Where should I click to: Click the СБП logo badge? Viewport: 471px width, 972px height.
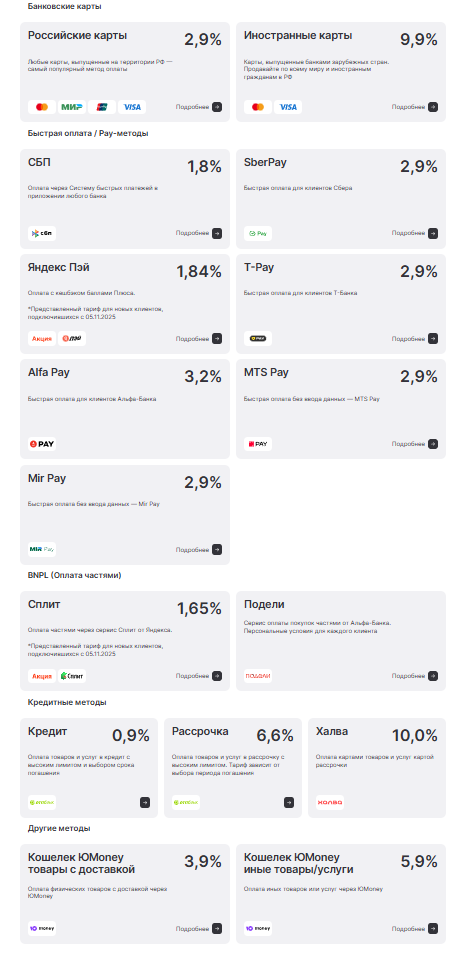[42, 233]
